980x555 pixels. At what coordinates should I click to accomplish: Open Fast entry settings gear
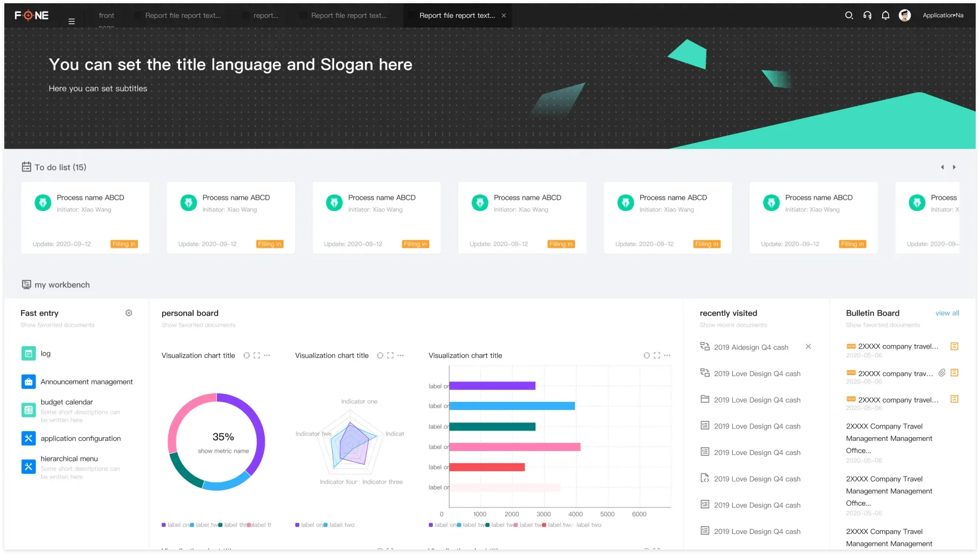point(129,313)
